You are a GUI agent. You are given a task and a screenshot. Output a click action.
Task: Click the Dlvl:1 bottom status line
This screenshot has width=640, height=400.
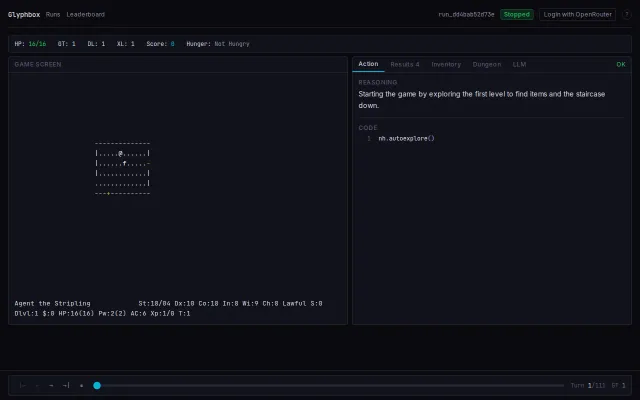coord(102,313)
